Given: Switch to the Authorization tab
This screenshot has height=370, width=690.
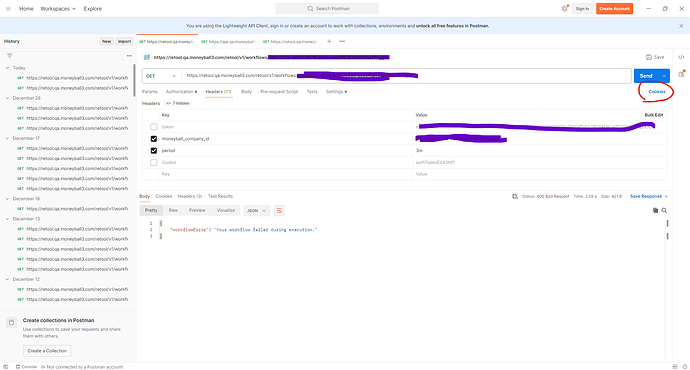Looking at the screenshot, I should tap(181, 92).
